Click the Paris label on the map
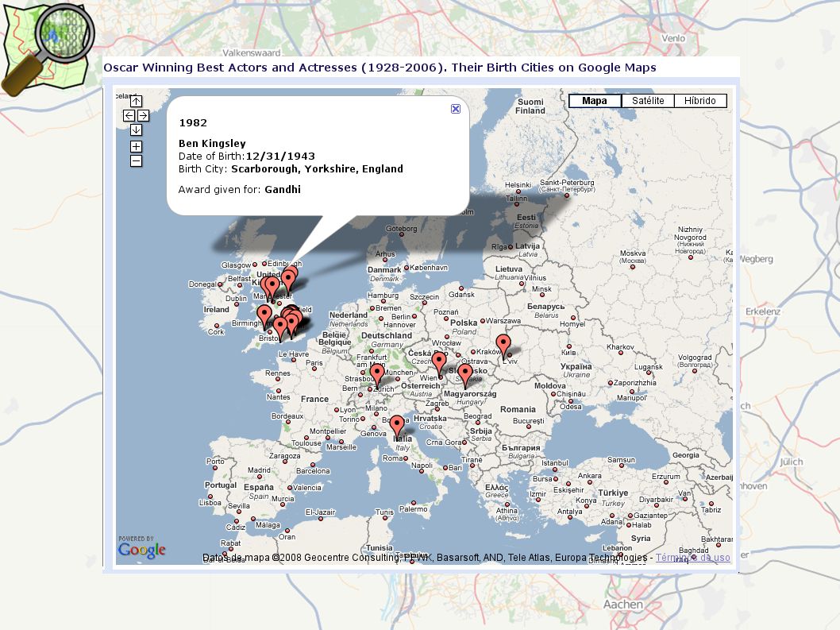 coord(314,363)
